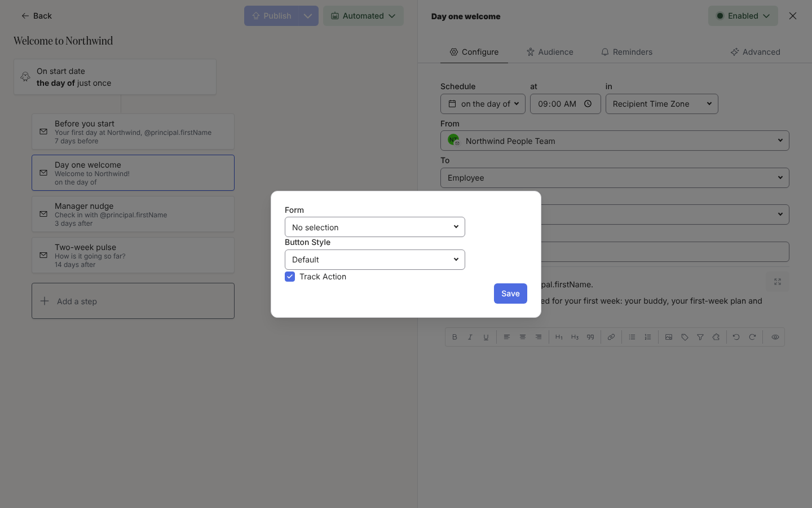Align text right in editor toolbar
The height and width of the screenshot is (508, 812).
(x=539, y=337)
